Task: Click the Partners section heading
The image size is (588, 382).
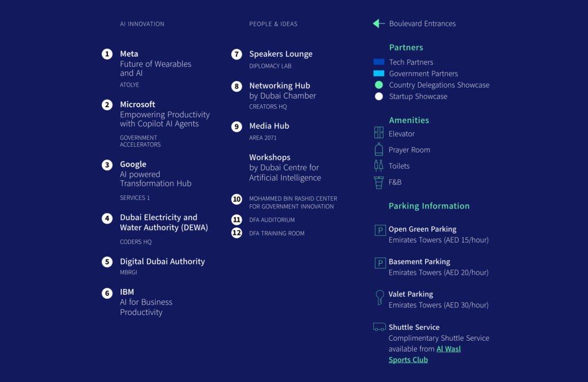Action: click(406, 48)
